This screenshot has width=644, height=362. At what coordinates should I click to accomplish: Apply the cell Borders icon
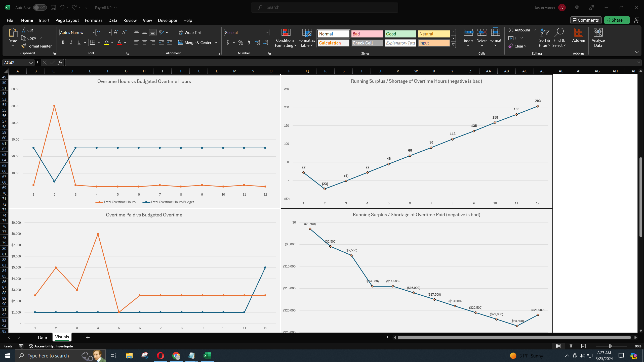(93, 42)
